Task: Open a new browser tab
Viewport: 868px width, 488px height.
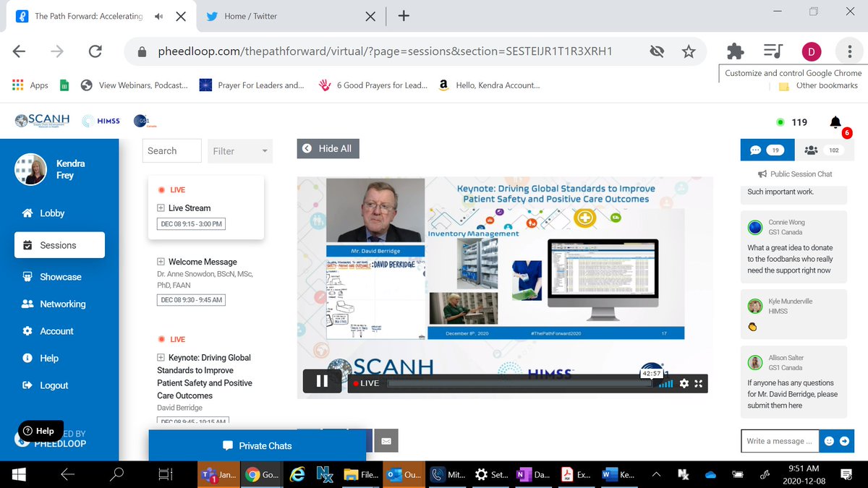Action: (x=404, y=16)
